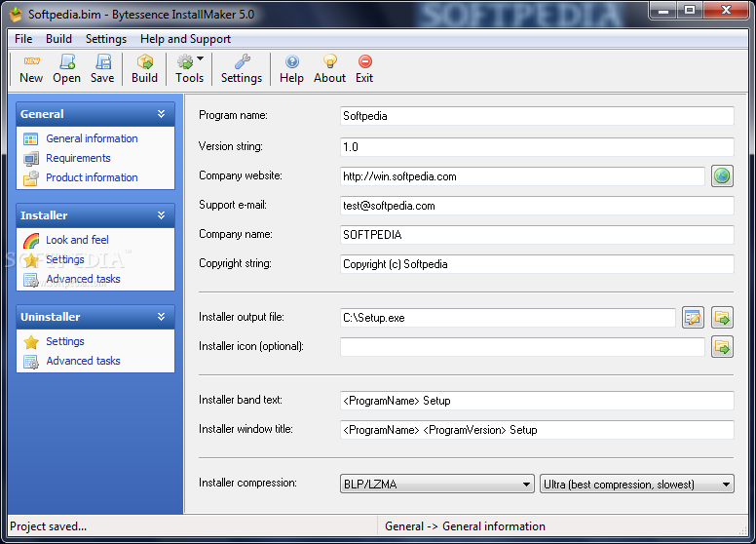Open a project with the Open icon
This screenshot has width=756, height=544.
(x=67, y=61)
